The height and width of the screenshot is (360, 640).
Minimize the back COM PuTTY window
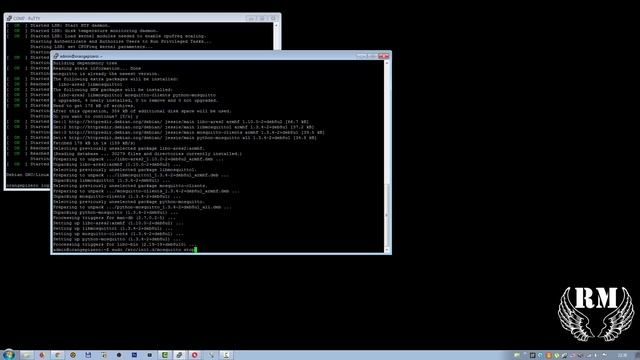tap(251, 18)
